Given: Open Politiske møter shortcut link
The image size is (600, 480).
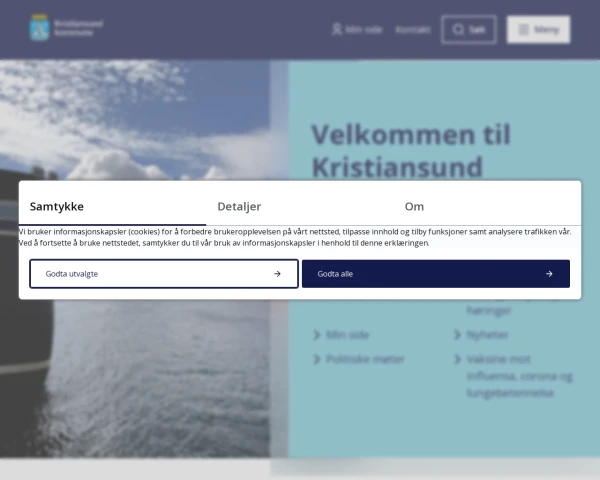Looking at the screenshot, I should click(365, 359).
